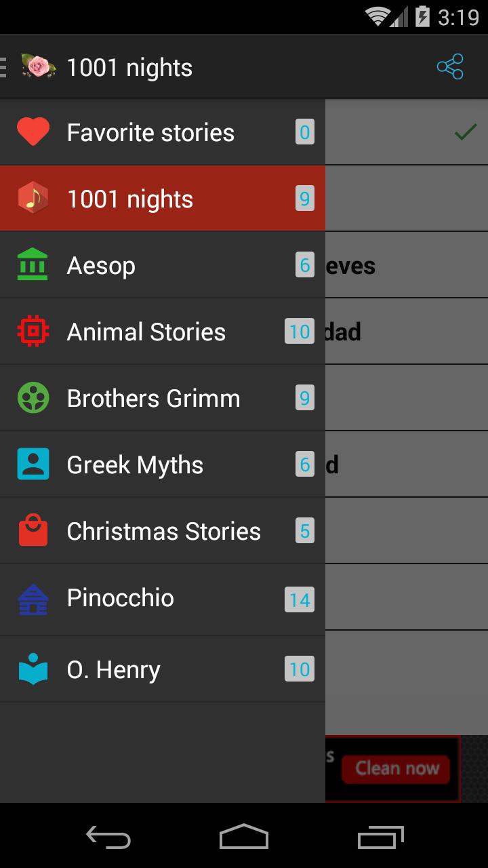The width and height of the screenshot is (488, 868).
Task: Click the blue cabin icon beside Pinocchio
Action: (33, 599)
